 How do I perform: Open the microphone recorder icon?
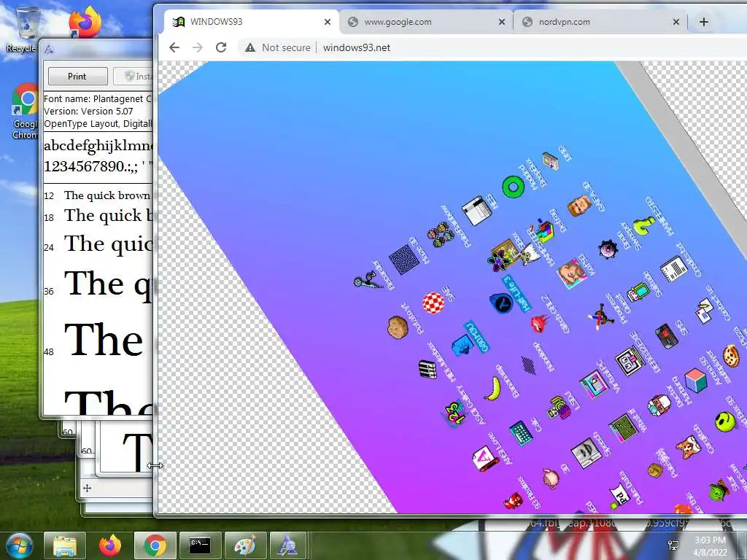368,280
